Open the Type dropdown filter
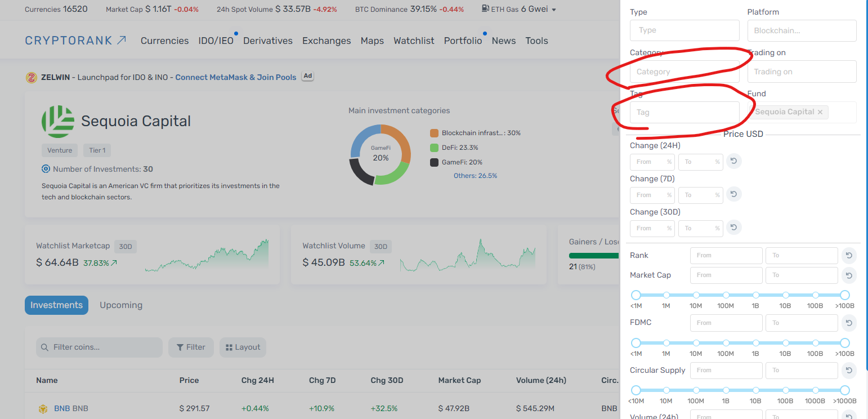Viewport: 868px width, 419px height. [x=684, y=30]
